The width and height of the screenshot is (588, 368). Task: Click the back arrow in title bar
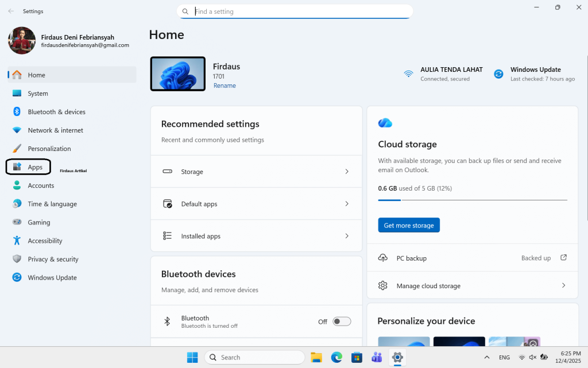[11, 11]
